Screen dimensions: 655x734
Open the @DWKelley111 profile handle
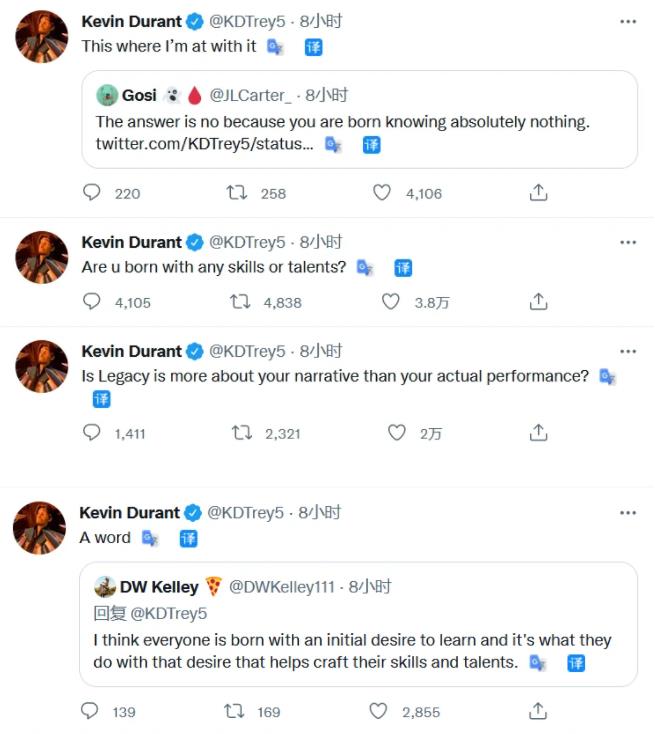point(282,587)
